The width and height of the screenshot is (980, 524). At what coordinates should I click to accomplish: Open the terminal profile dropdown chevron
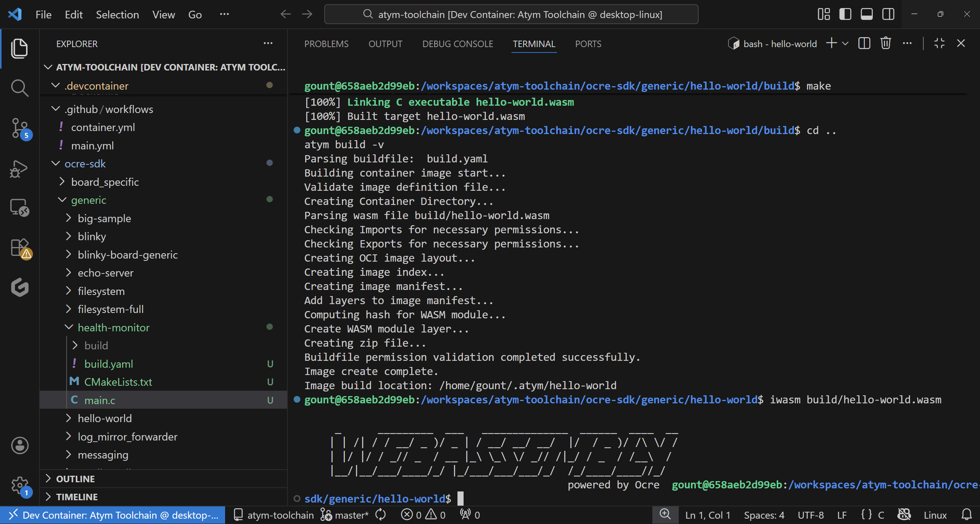(844, 43)
